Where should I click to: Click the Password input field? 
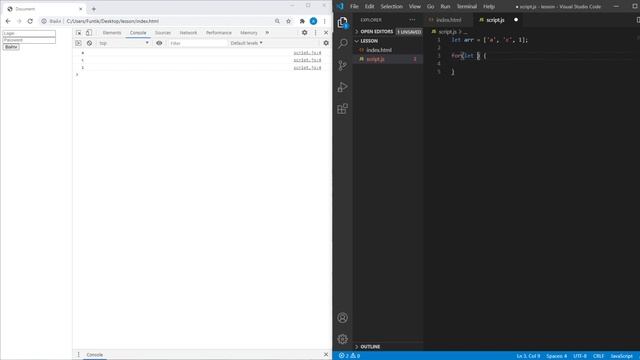[x=29, y=40]
